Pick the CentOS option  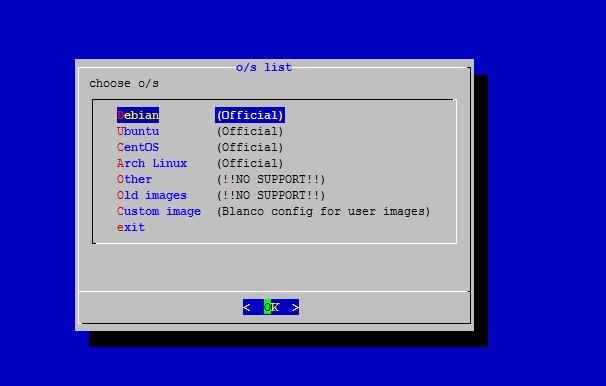click(x=138, y=147)
